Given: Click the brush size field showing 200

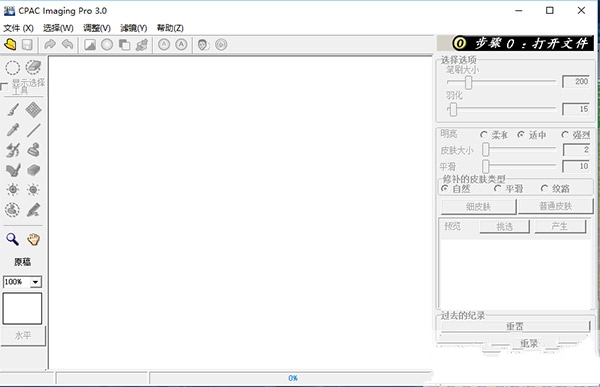Looking at the screenshot, I should pyautogui.click(x=576, y=82).
